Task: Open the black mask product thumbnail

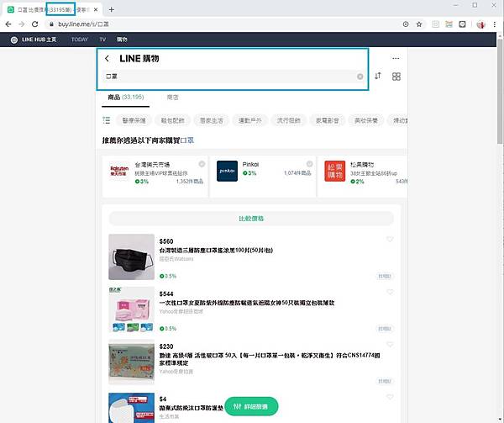Action: pos(132,257)
